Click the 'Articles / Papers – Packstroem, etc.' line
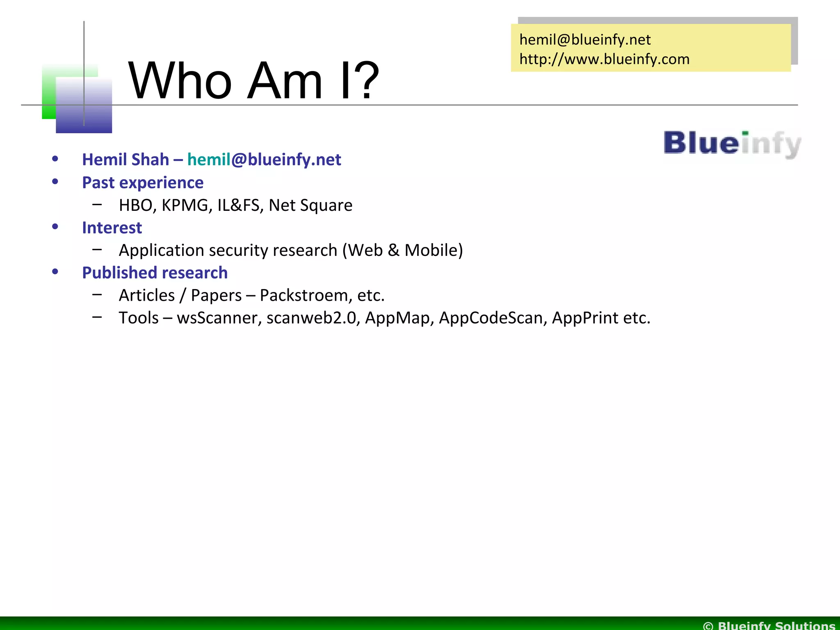This screenshot has height=630, width=840. point(252,295)
